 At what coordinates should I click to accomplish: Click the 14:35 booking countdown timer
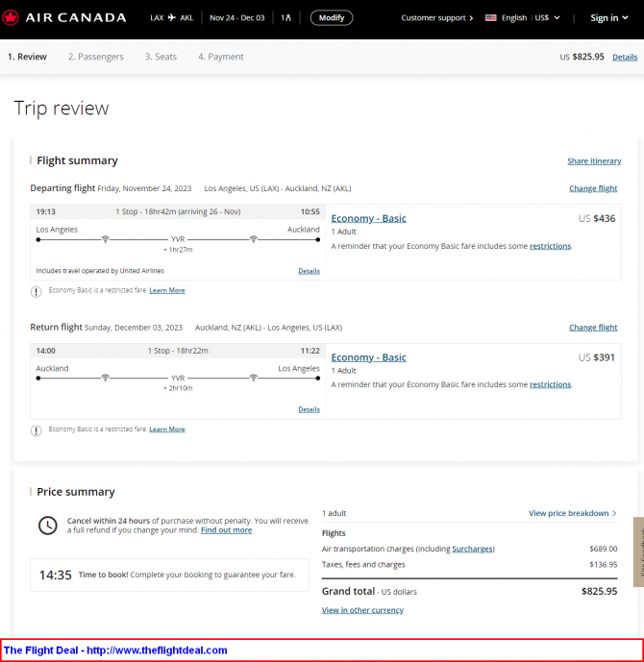click(x=56, y=575)
